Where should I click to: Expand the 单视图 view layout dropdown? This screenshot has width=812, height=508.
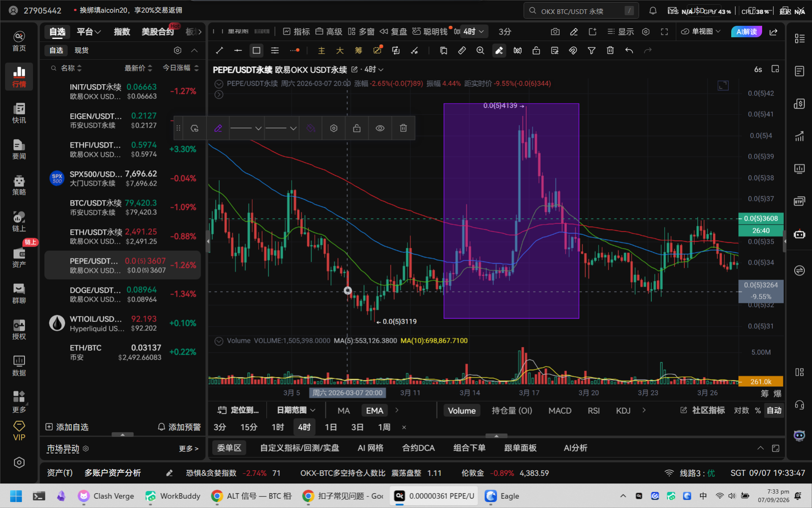tap(700, 32)
